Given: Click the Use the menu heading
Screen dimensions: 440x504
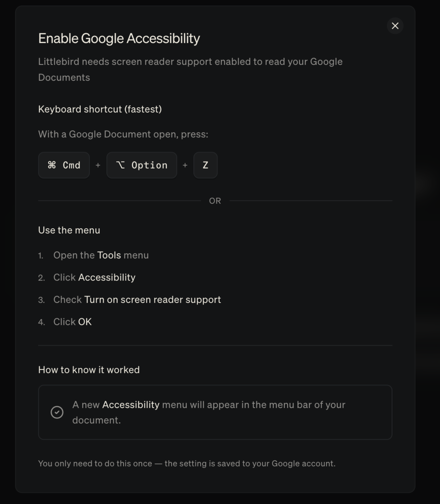Looking at the screenshot, I should click(69, 230).
